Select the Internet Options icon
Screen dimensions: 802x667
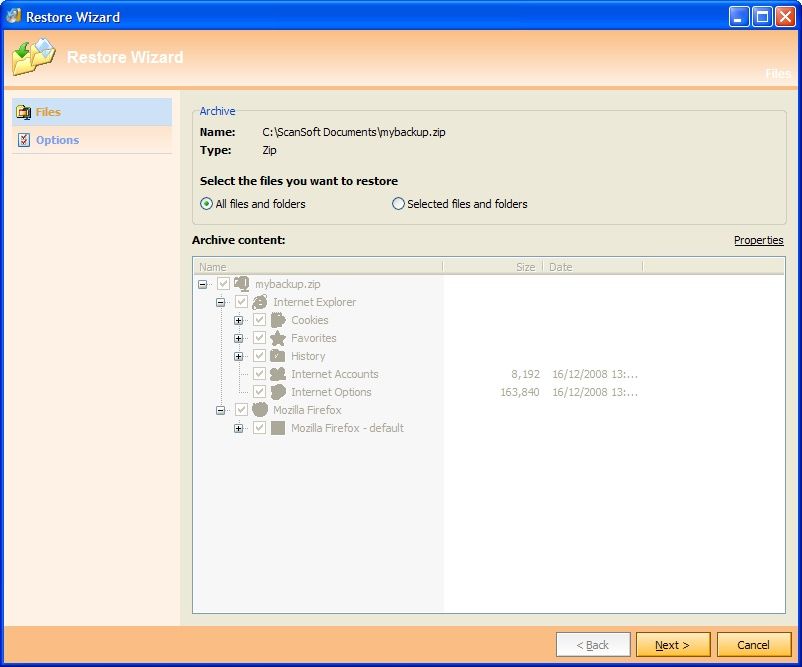coord(277,392)
